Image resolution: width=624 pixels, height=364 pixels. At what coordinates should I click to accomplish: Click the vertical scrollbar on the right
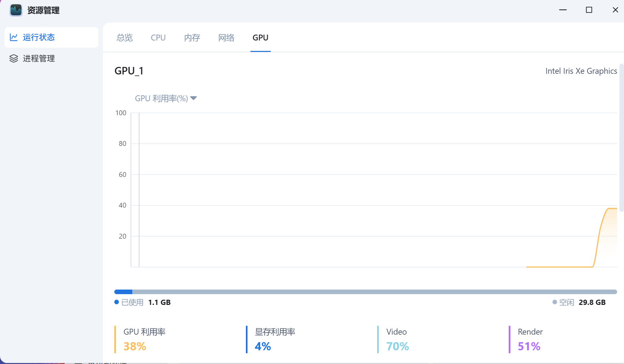(621, 137)
